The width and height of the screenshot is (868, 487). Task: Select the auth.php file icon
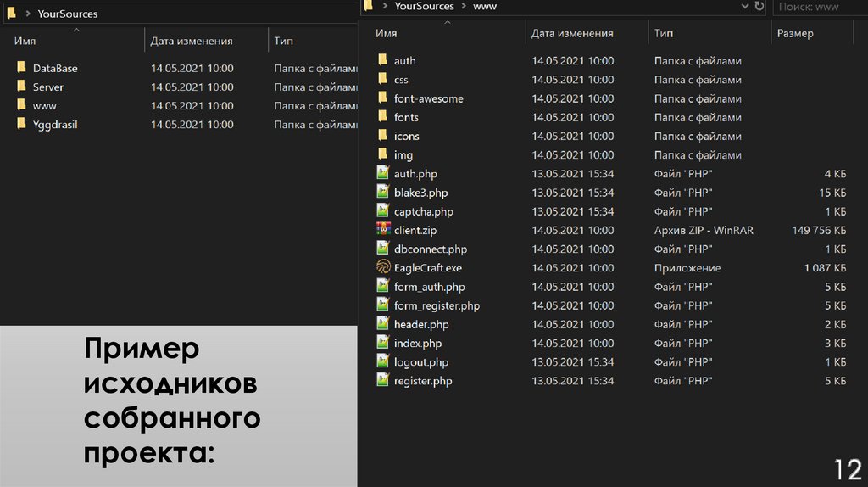382,173
